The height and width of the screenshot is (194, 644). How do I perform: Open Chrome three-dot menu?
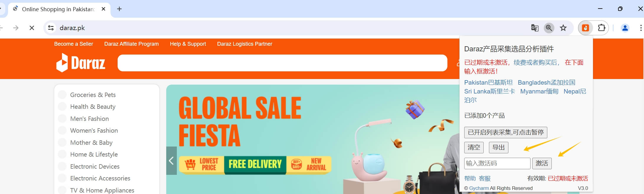[641, 28]
